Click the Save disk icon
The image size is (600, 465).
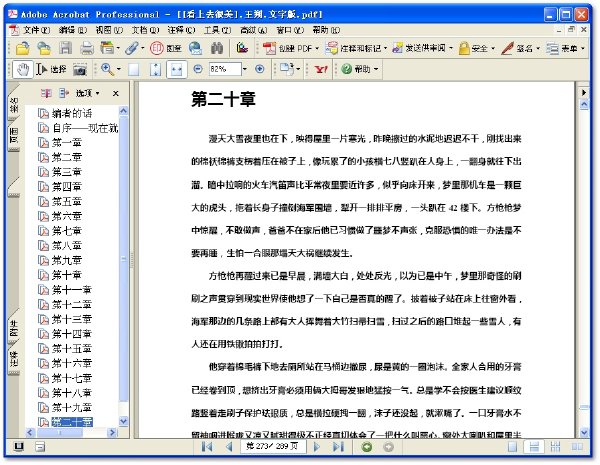click(65, 48)
